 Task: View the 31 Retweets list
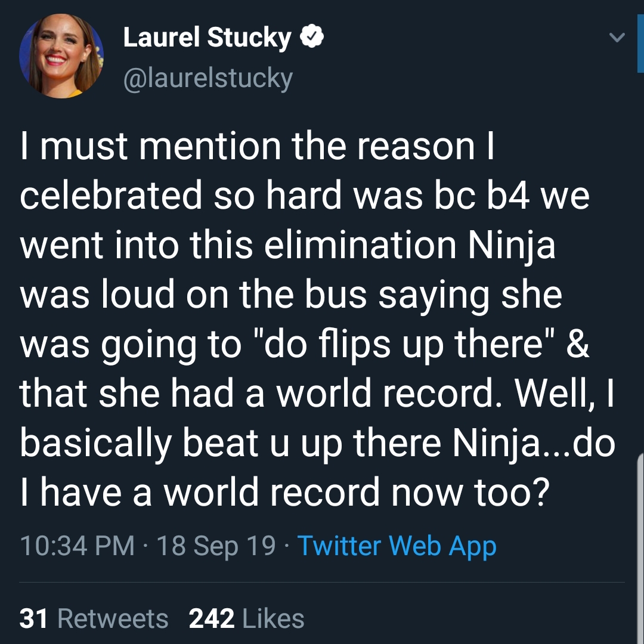pyautogui.click(x=94, y=618)
